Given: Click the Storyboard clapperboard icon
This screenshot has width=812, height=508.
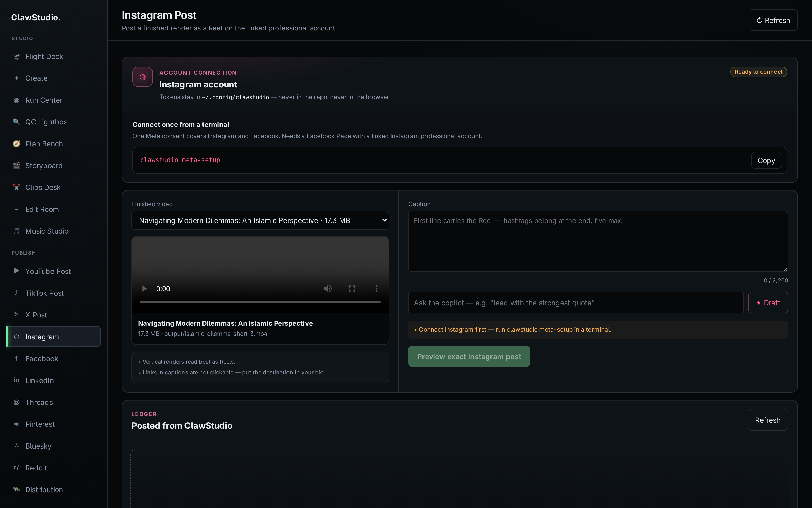Looking at the screenshot, I should (16, 166).
